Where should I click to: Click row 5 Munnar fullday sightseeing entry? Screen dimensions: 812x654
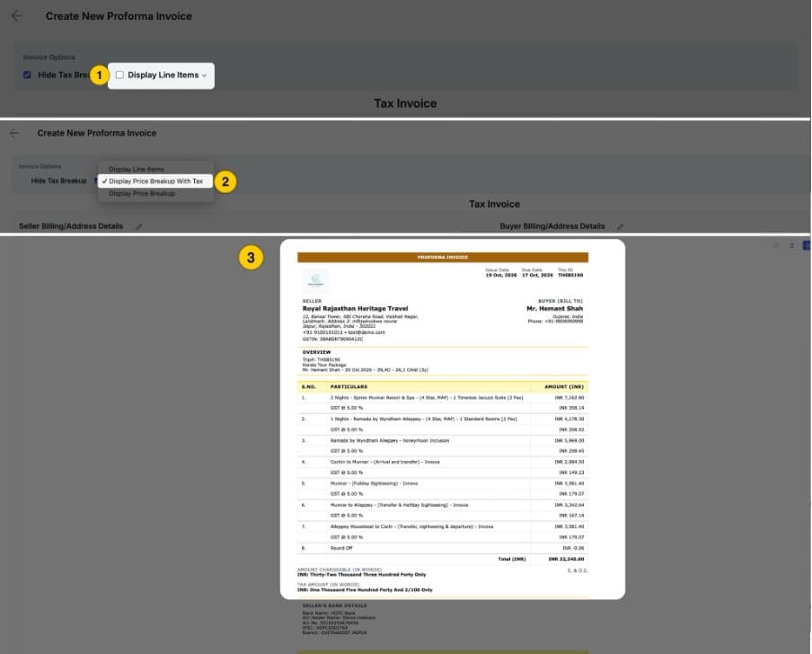pyautogui.click(x=374, y=483)
